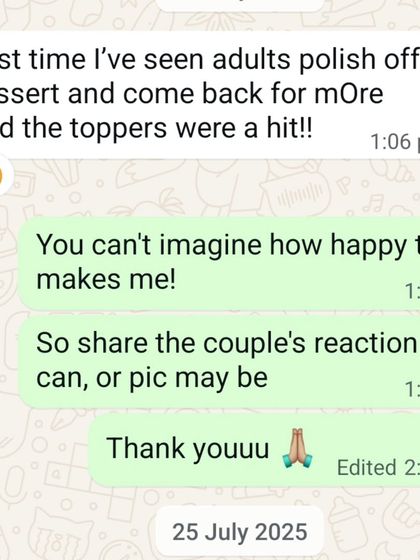
Task: Tap the 'Edited' label on last message
Action: (x=367, y=467)
